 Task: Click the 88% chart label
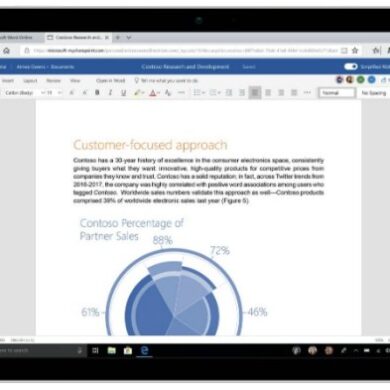tap(162, 240)
